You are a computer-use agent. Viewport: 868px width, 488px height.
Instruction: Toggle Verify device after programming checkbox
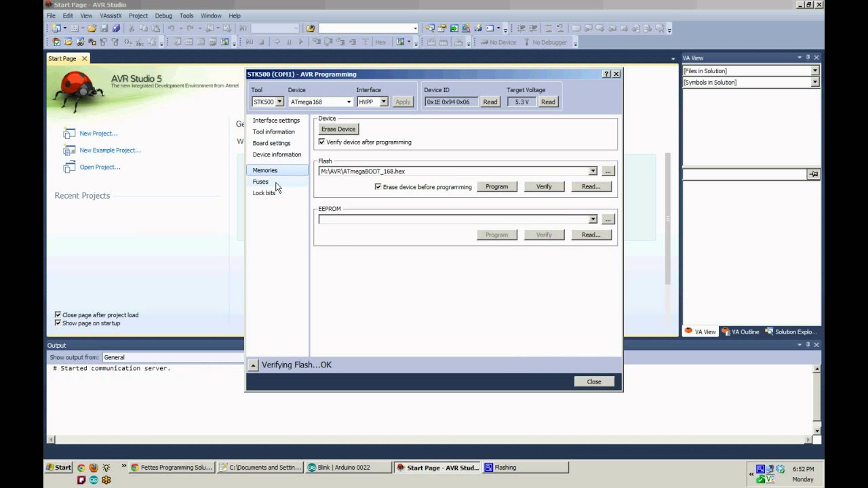(x=321, y=142)
